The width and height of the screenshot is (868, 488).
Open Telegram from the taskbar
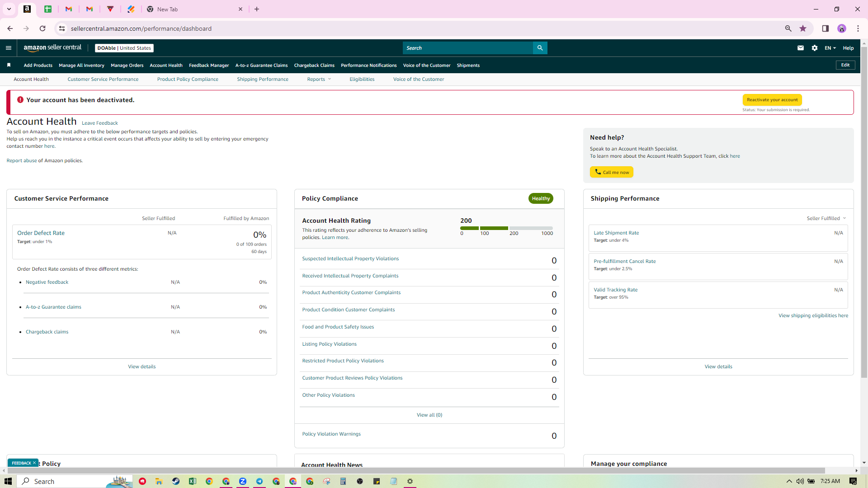(259, 481)
